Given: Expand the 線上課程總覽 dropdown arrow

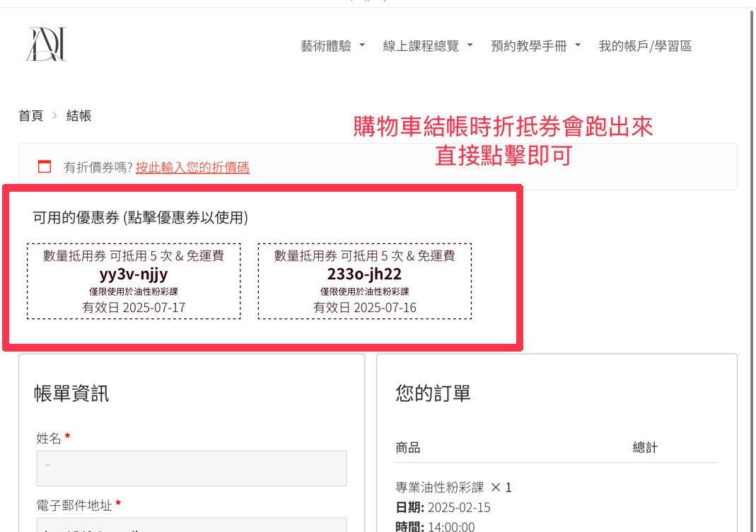Looking at the screenshot, I should (x=470, y=46).
